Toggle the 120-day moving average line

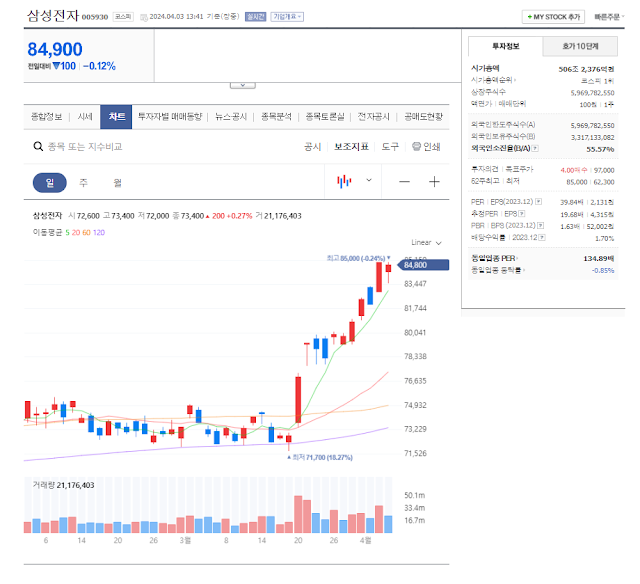(99, 233)
